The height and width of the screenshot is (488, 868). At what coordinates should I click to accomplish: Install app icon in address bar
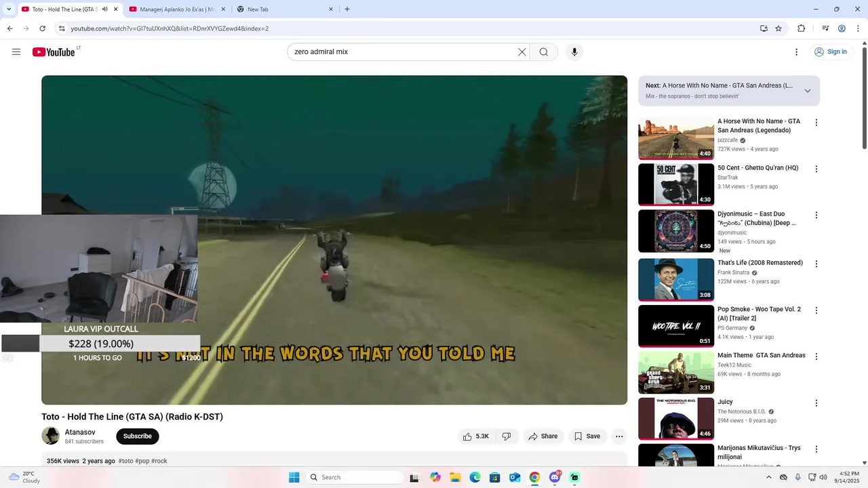coord(764,28)
